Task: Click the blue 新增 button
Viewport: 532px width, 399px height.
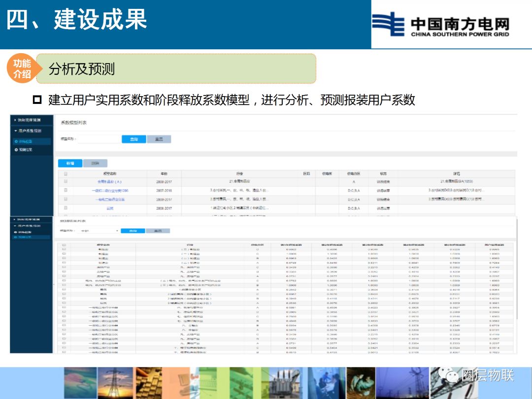Action: pyautogui.click(x=70, y=163)
